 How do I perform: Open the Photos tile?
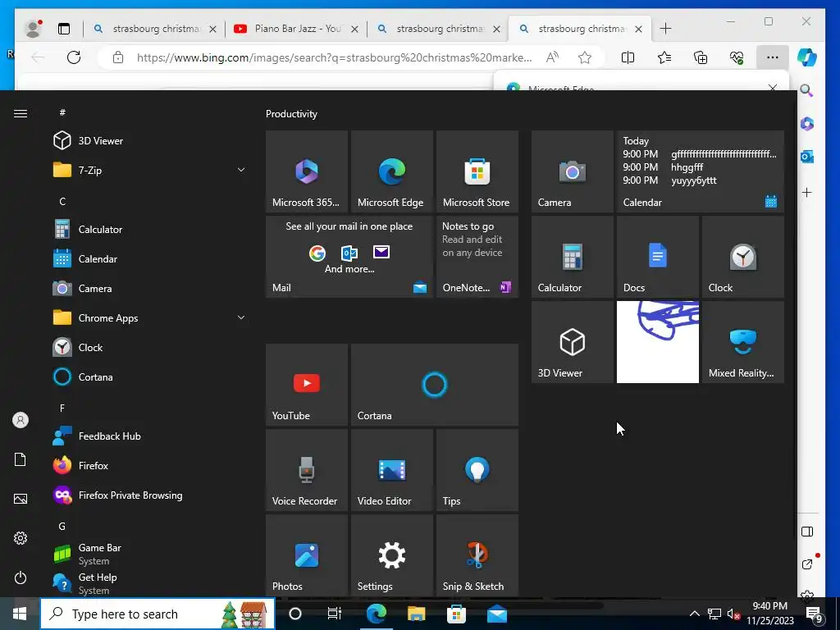tap(307, 555)
